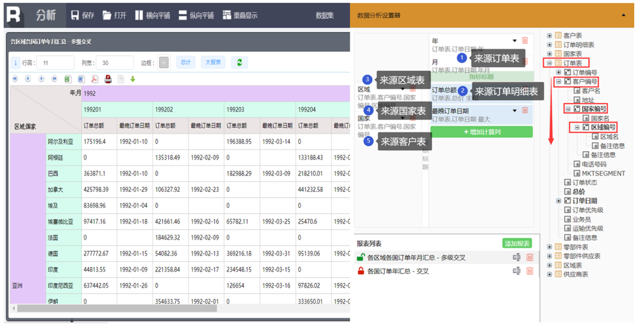Collapse the 订单表 tree node
Viewport: 644px width, 327px height.
pos(549,63)
